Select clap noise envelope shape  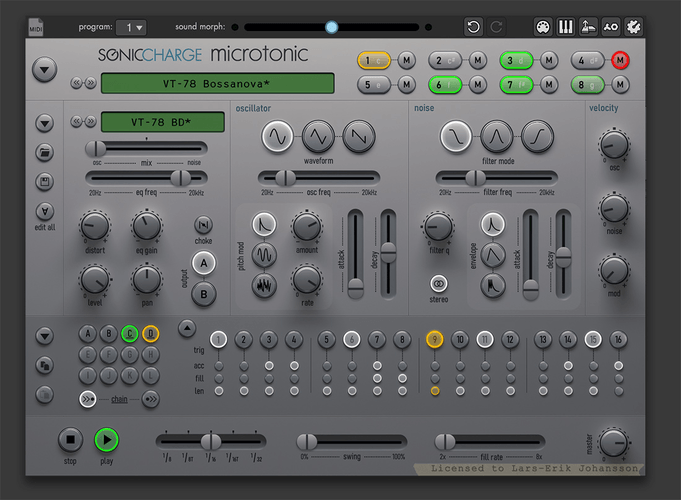coord(493,285)
